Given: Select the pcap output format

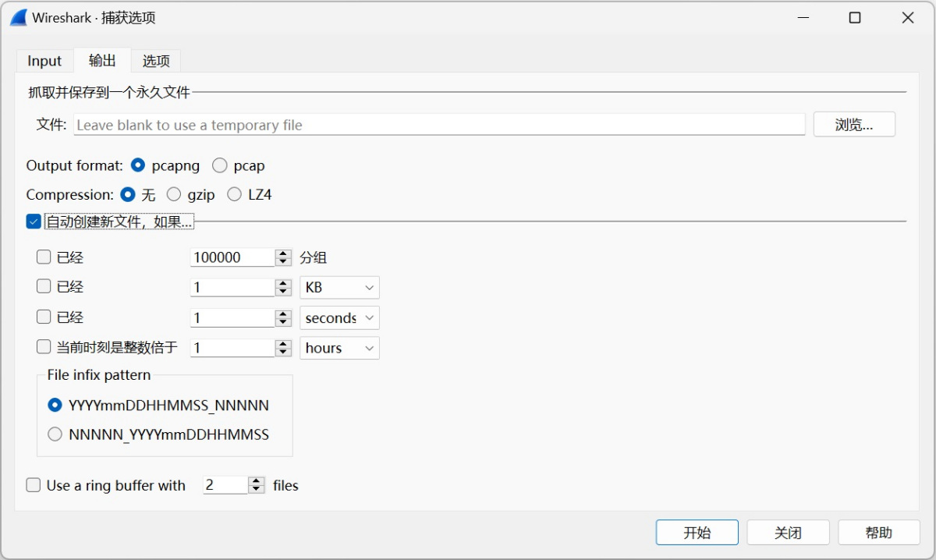Looking at the screenshot, I should pyautogui.click(x=220, y=165).
